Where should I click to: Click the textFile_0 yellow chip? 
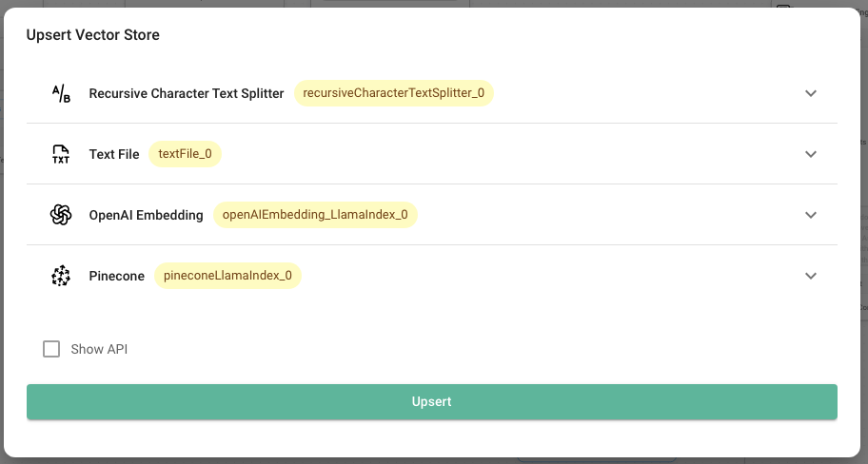tap(185, 154)
